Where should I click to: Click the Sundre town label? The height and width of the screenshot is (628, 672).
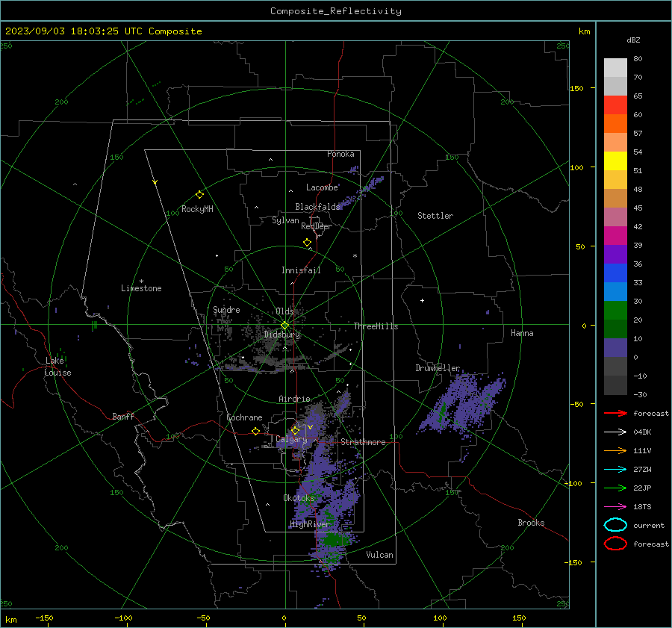(226, 310)
